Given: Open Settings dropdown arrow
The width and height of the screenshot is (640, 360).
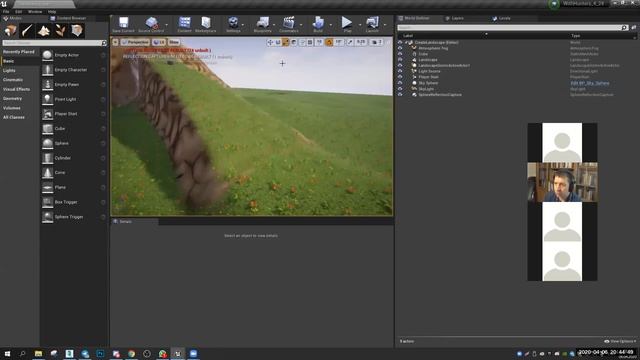Looking at the screenshot, I should coord(243,25).
